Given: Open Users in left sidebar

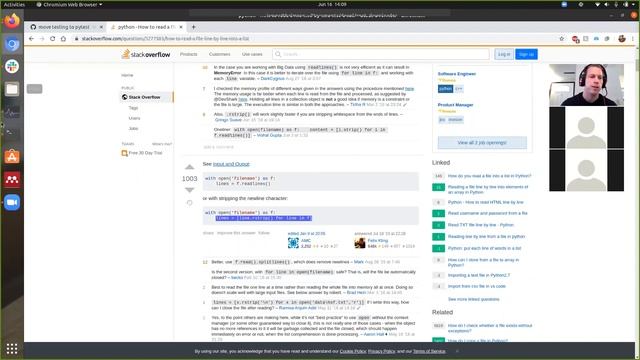Looking at the screenshot, I should (x=134, y=118).
